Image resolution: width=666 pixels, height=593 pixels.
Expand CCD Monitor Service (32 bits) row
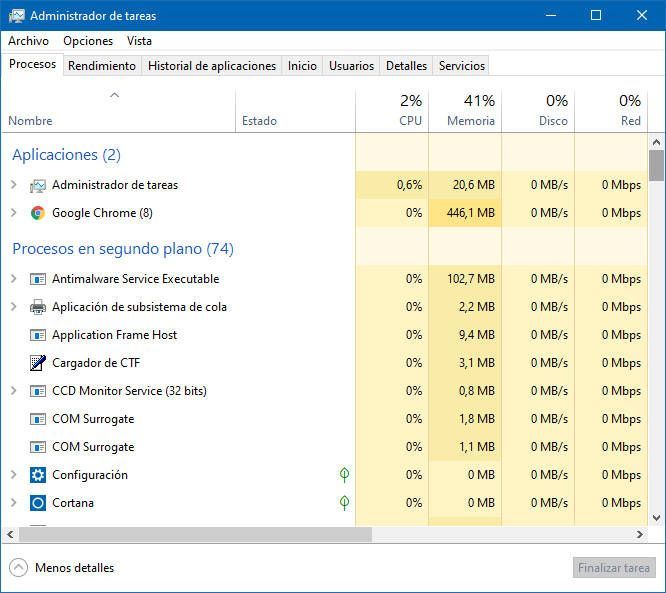pyautogui.click(x=14, y=391)
